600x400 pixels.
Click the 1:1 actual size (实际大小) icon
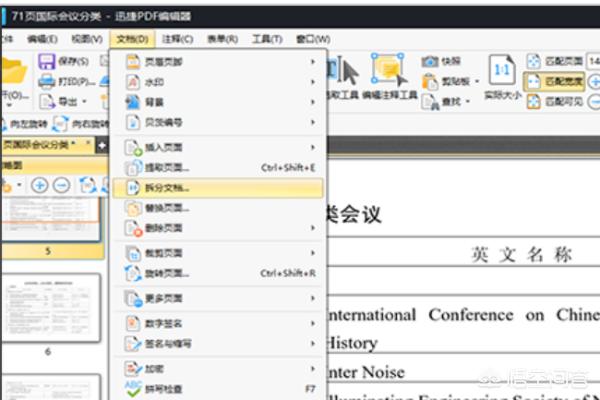(502, 70)
